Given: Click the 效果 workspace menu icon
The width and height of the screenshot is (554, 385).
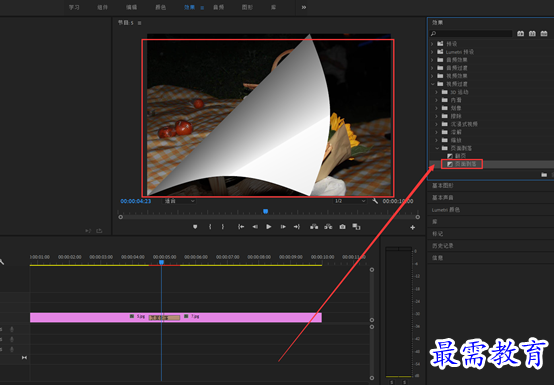Looking at the screenshot, I should coord(202,7).
